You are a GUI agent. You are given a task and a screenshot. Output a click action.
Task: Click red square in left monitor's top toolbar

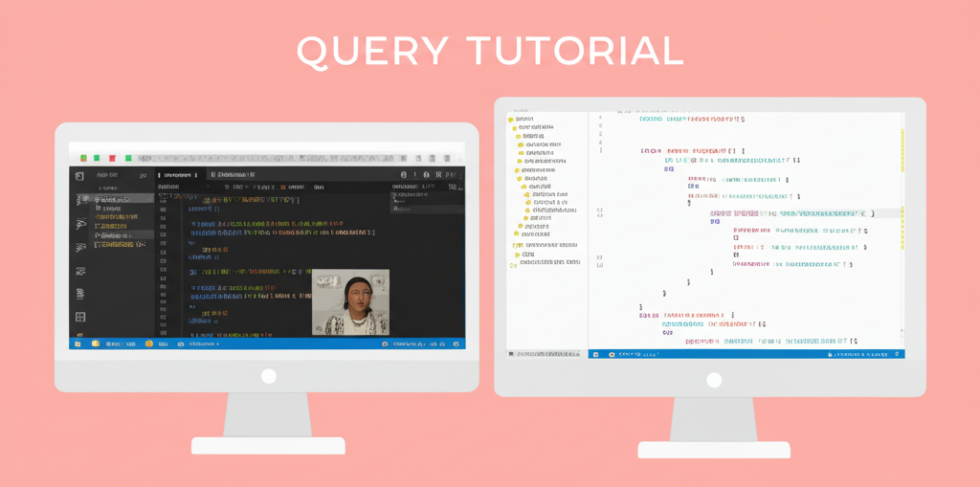[112, 158]
